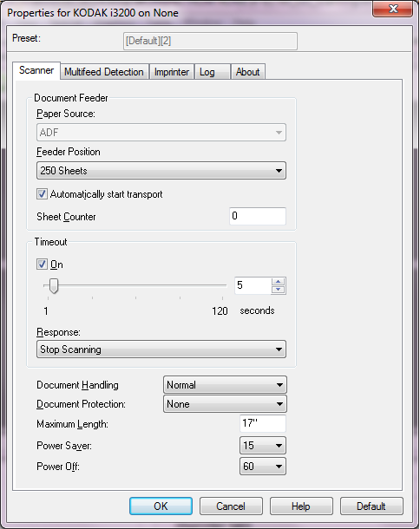Viewport: 420px width, 529px height.
Task: Switch to the Log tab
Action: click(x=213, y=72)
